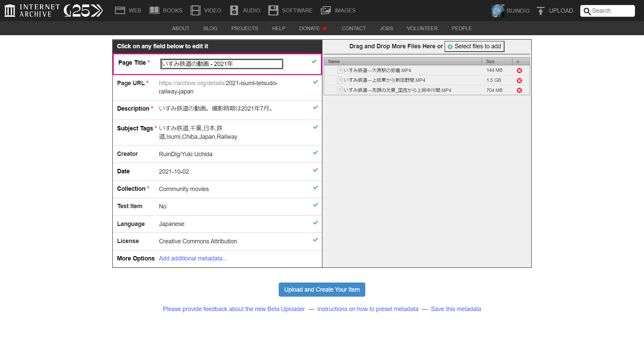Screen dimensions: 644x362
Task: Click the green check beside Test Item
Action: [x=315, y=205]
